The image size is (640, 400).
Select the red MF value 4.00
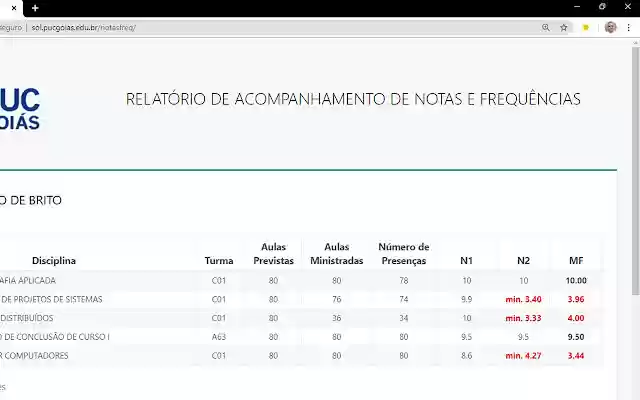pos(576,318)
